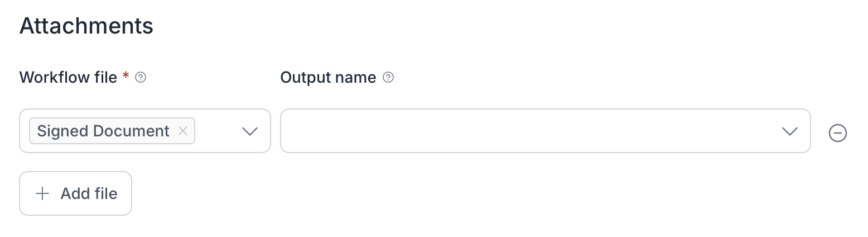Click the Add file text label

tap(89, 193)
